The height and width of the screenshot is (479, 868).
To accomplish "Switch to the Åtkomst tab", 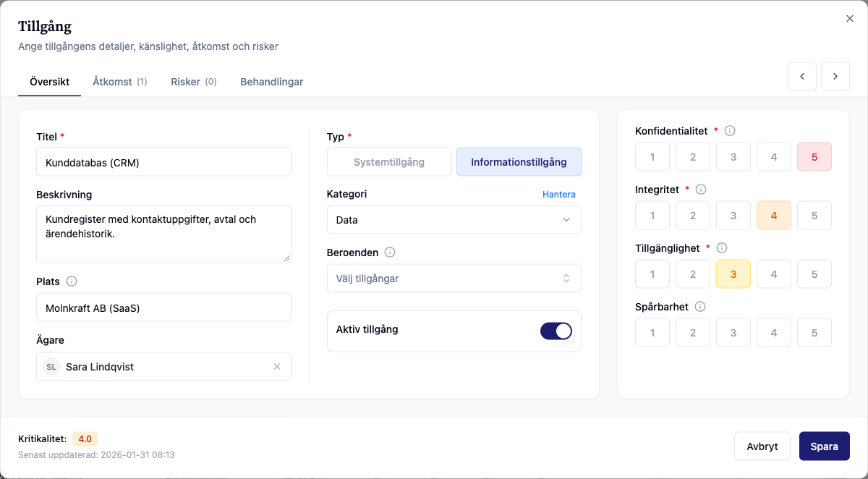I will [x=120, y=82].
